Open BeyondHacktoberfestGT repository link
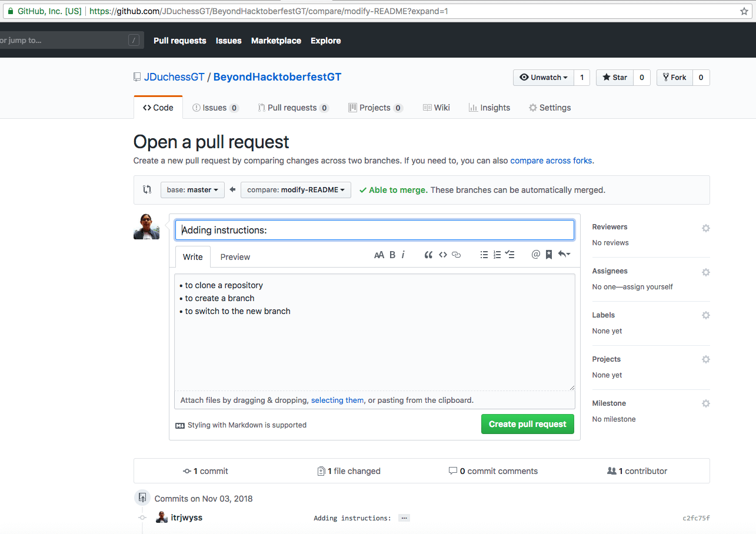This screenshot has height=534, width=756. (x=277, y=77)
